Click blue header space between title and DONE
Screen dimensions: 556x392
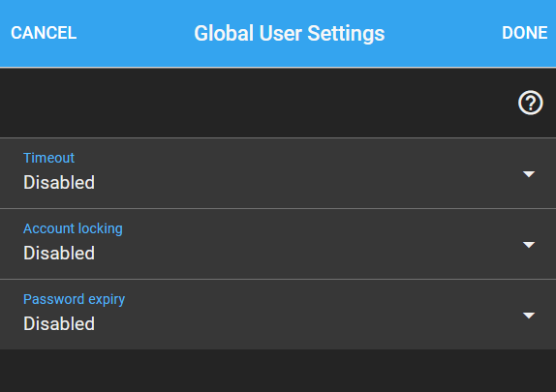[x=444, y=33]
